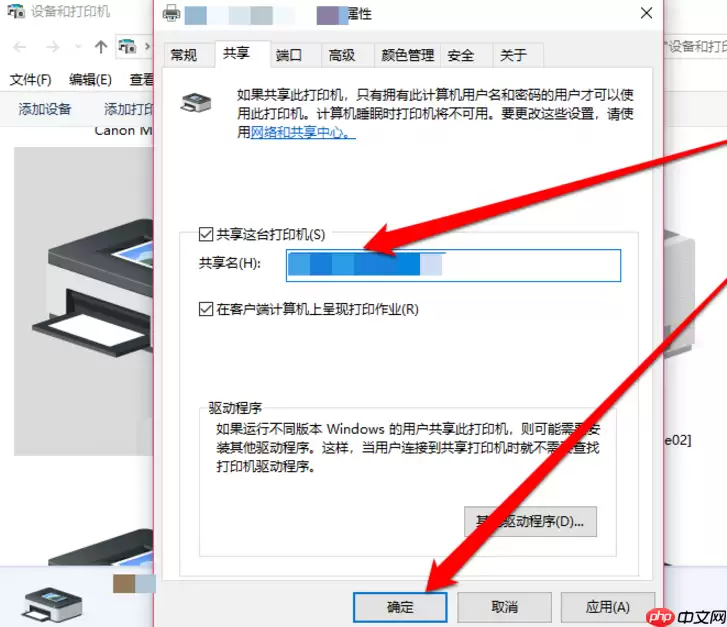Click the 应用(A) button
This screenshot has width=727, height=627.
(607, 607)
